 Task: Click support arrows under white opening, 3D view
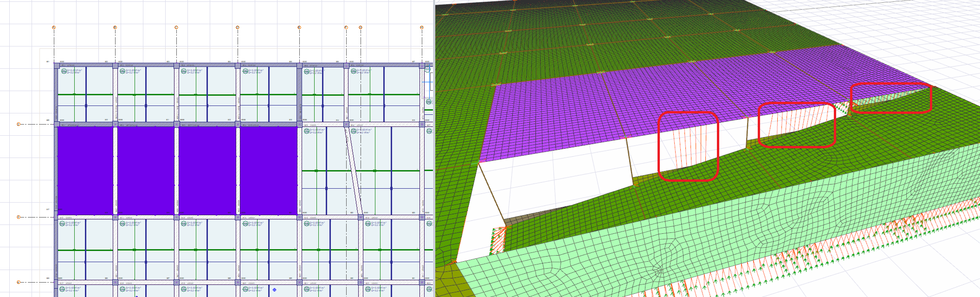[x=499, y=239]
